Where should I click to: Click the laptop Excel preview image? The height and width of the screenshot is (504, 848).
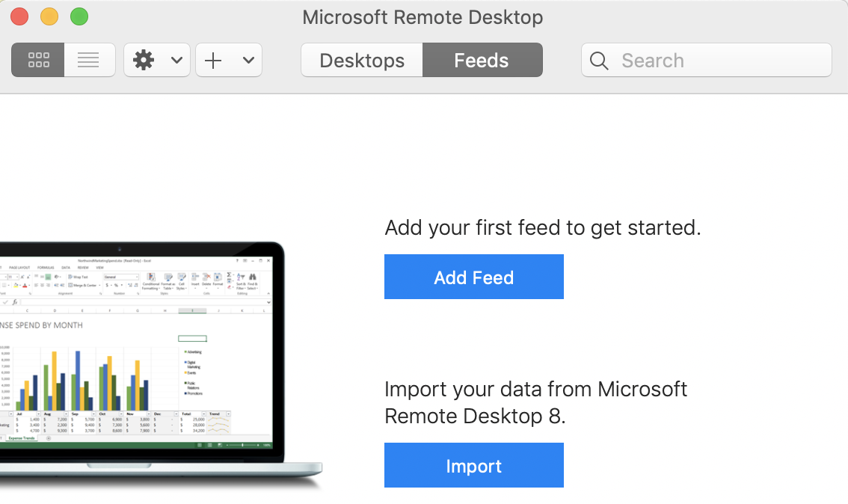[x=162, y=364]
